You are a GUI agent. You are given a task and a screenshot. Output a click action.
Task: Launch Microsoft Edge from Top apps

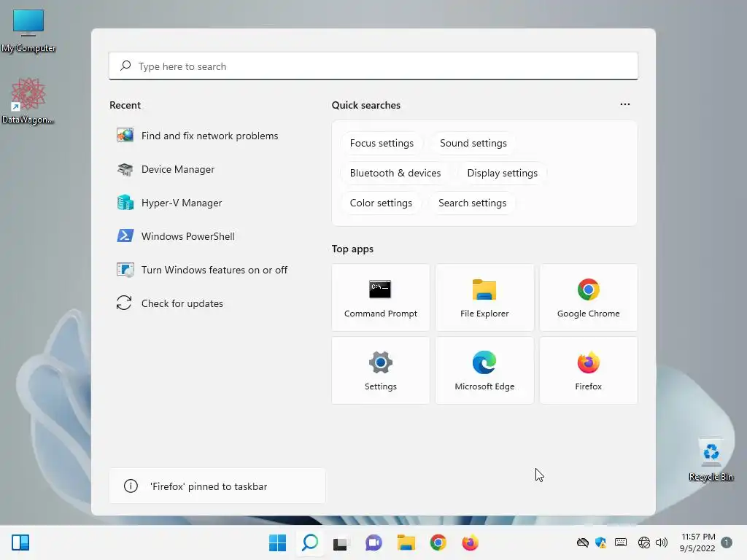pos(484,370)
